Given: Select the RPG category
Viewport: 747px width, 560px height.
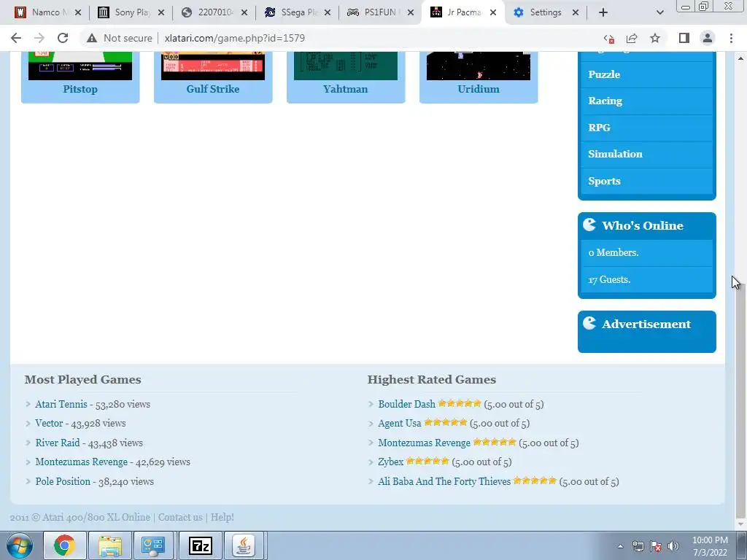Looking at the screenshot, I should click(x=646, y=128).
